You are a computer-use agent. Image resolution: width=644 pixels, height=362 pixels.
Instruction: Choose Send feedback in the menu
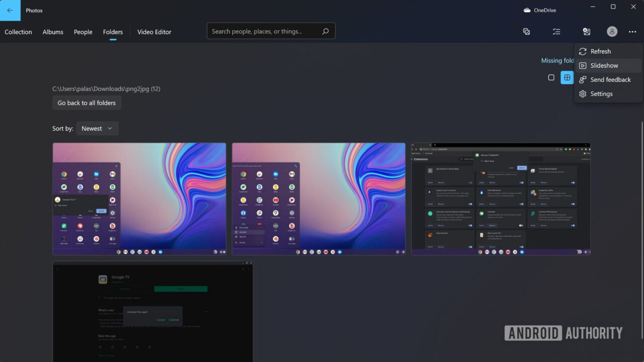click(x=610, y=79)
